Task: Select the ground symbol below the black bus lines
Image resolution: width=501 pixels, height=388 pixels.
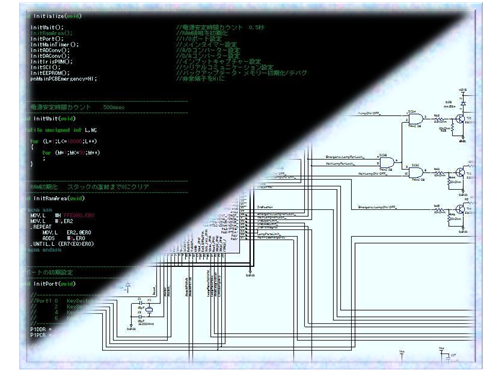Action: point(250,273)
